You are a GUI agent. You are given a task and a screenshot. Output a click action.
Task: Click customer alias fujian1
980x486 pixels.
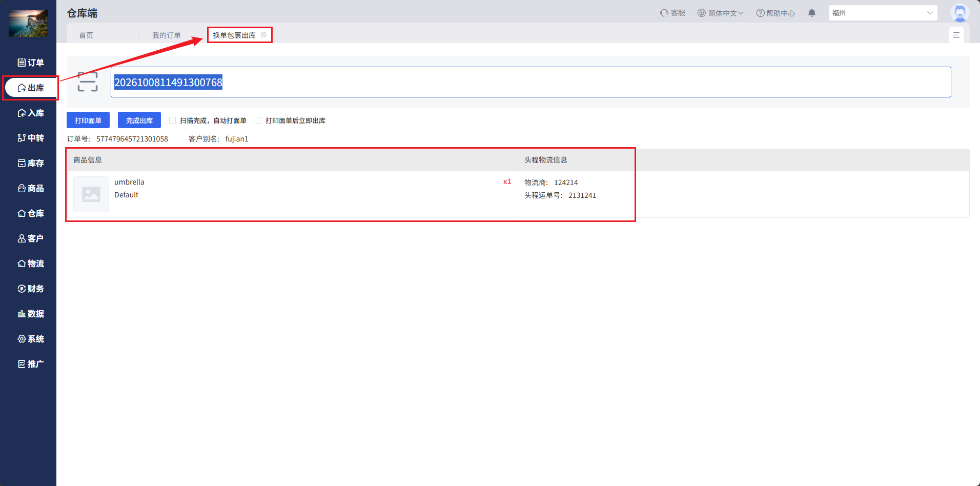tap(237, 139)
